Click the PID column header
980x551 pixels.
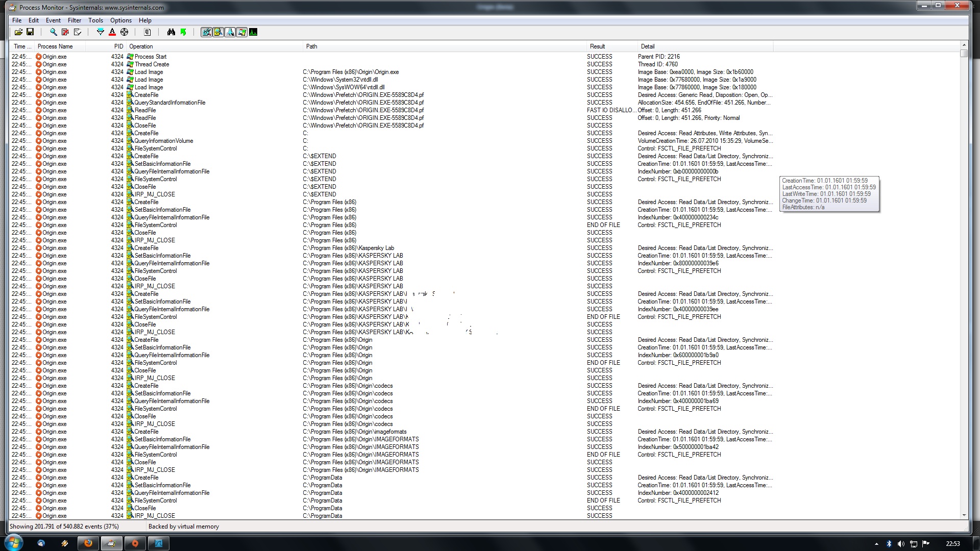pyautogui.click(x=106, y=46)
